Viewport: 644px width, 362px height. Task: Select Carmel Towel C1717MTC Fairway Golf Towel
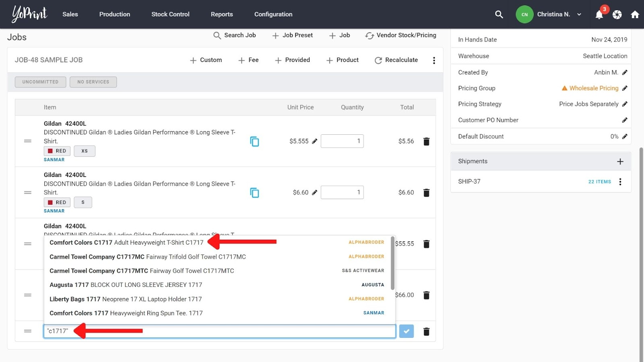pos(217,271)
